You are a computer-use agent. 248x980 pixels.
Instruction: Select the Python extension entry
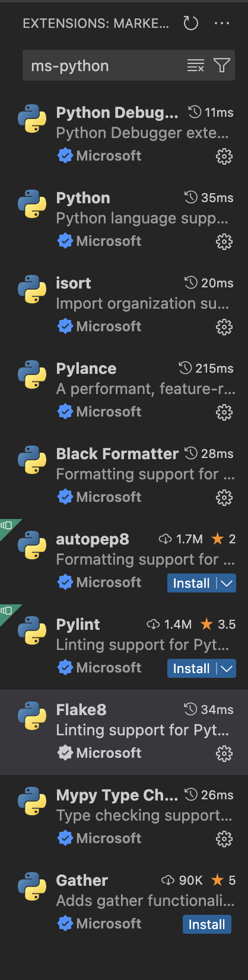[x=124, y=220]
